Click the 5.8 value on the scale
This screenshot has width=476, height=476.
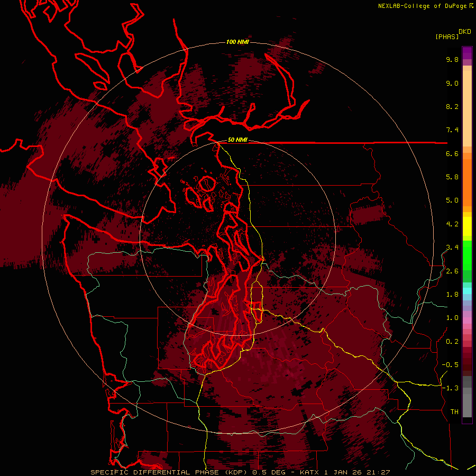tap(452, 177)
